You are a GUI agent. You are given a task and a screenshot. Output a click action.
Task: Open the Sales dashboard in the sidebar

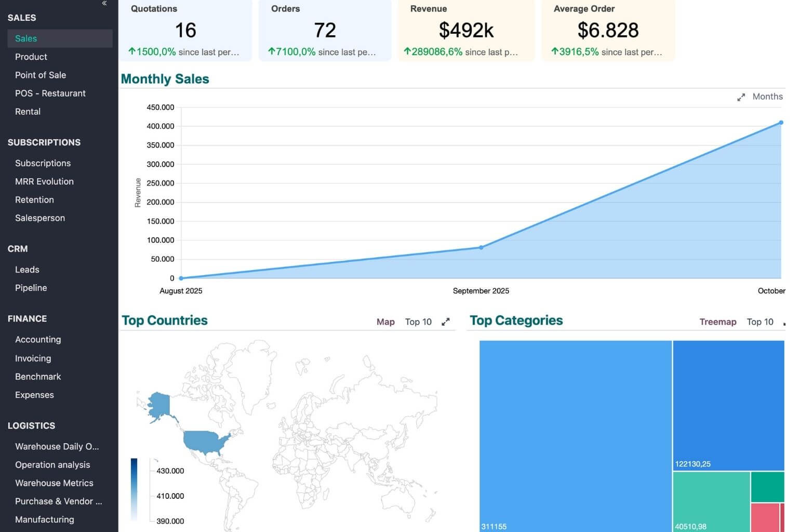tap(26, 38)
